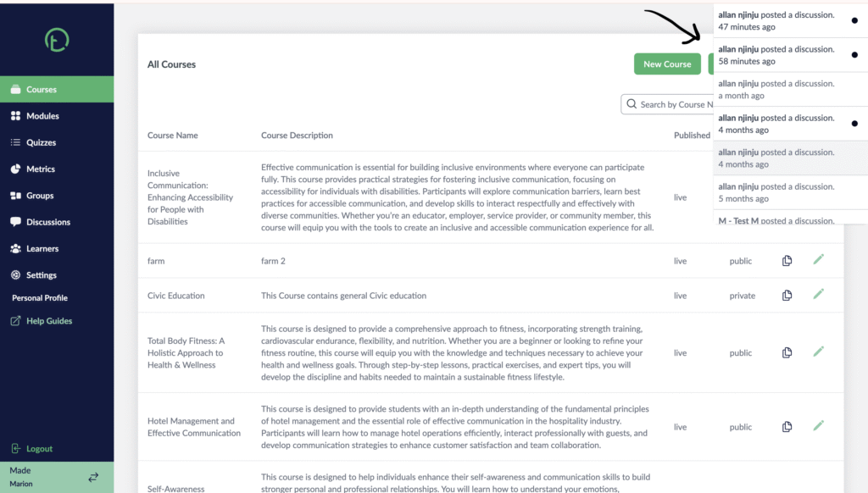Edit Hotel Management course with pencil icon
Screen dimensions: 868x493
pos(819,425)
